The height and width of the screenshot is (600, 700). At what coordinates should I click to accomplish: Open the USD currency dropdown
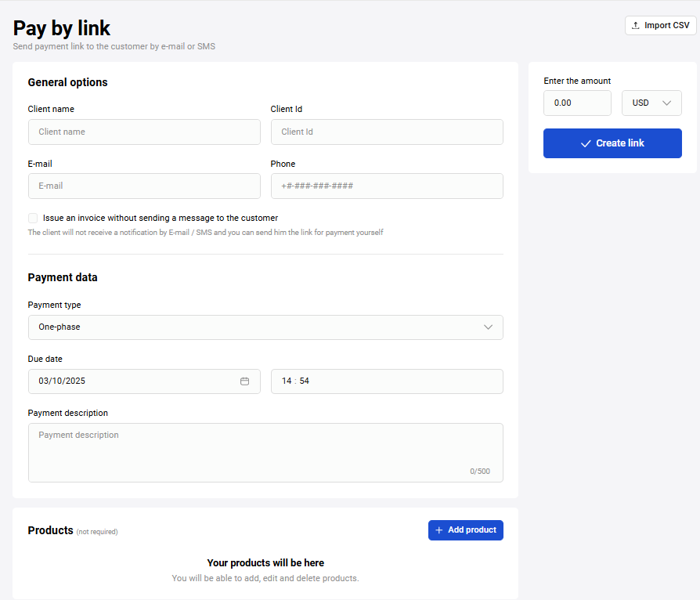point(651,103)
